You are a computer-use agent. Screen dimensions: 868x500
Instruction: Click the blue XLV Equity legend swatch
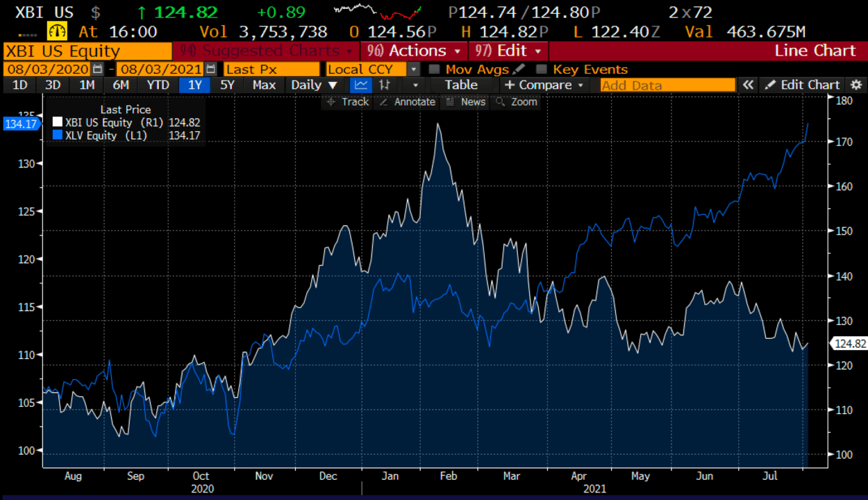point(58,135)
